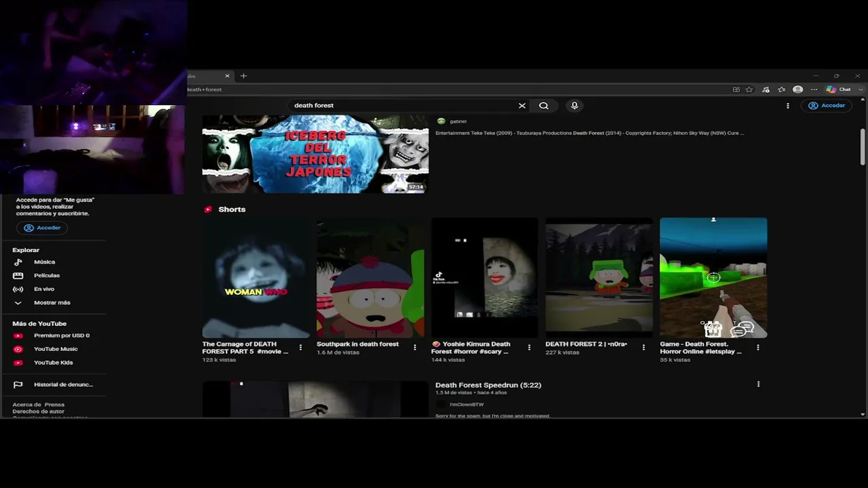This screenshot has width=868, height=488.
Task: Click the Música note icon
Action: (18, 262)
